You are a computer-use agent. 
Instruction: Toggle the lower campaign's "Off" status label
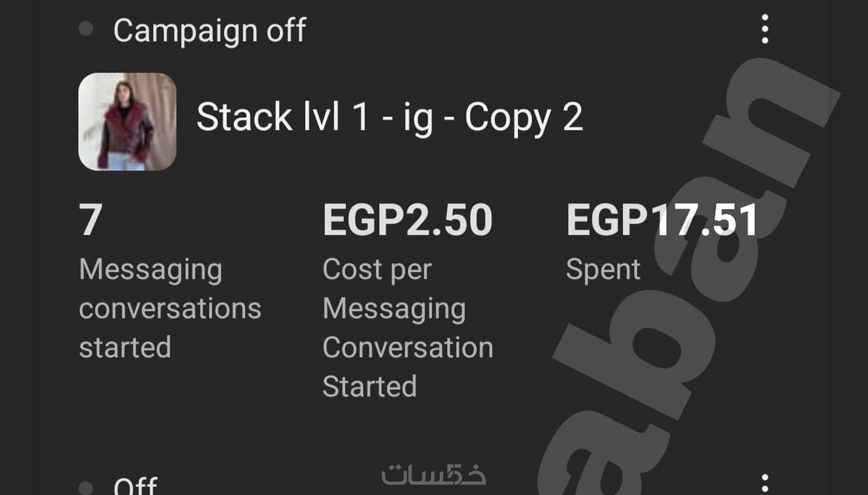[x=135, y=486]
